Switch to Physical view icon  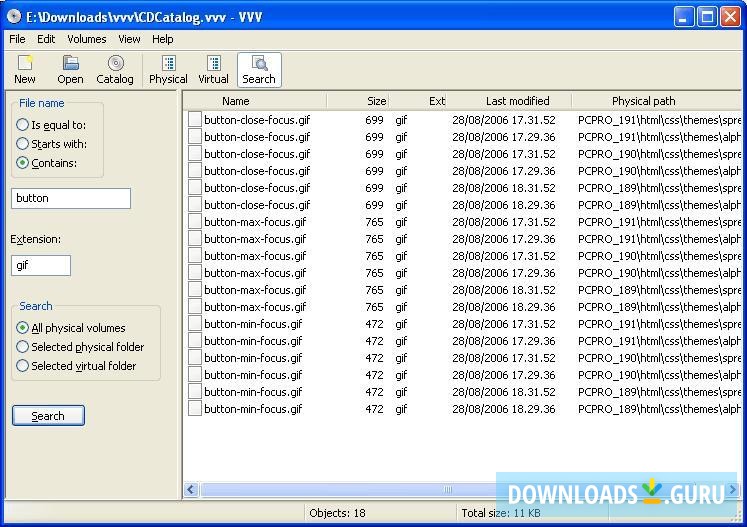pyautogui.click(x=168, y=70)
